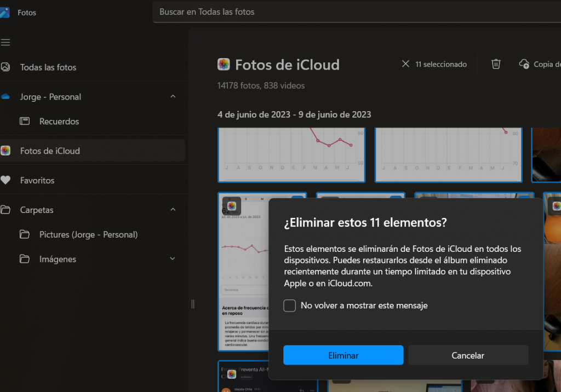Screen dimensions: 561x392
Task: Click the sidebar resize handle
Action: (193, 304)
